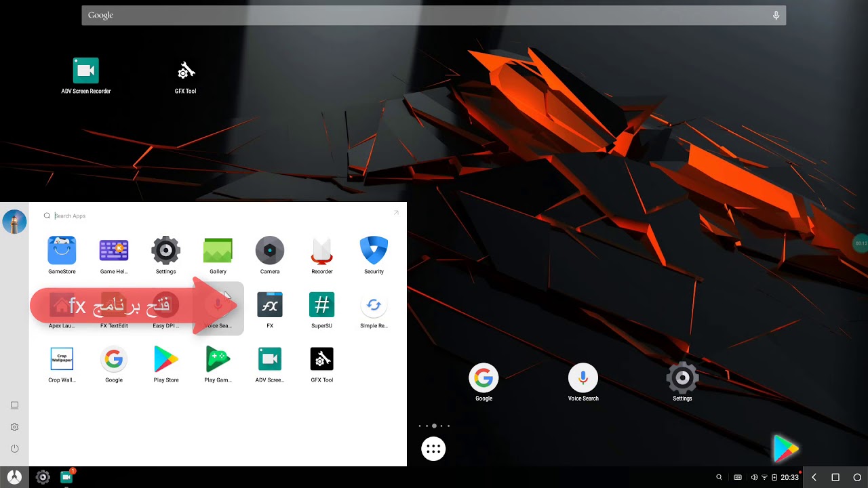Open ADV Screen Recorder on taskbar

(x=66, y=476)
